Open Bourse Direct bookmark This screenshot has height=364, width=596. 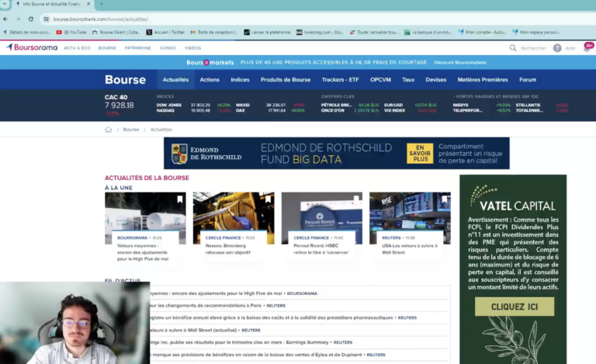(116, 33)
